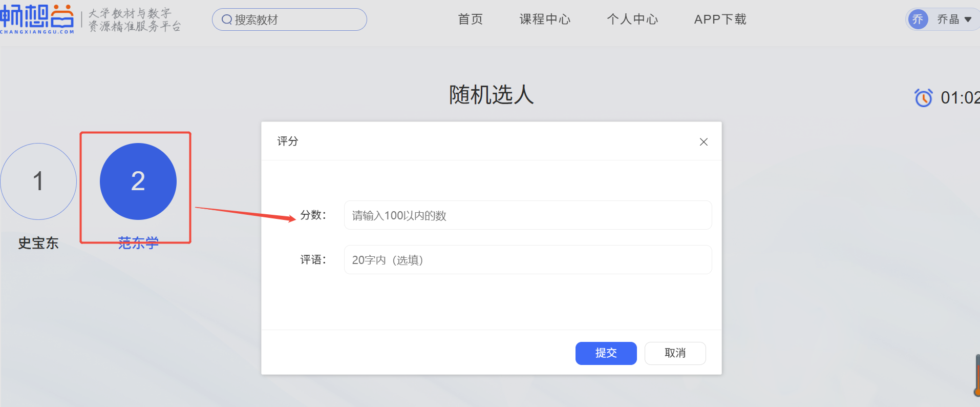Click the alarm clock timer icon

pos(923,97)
